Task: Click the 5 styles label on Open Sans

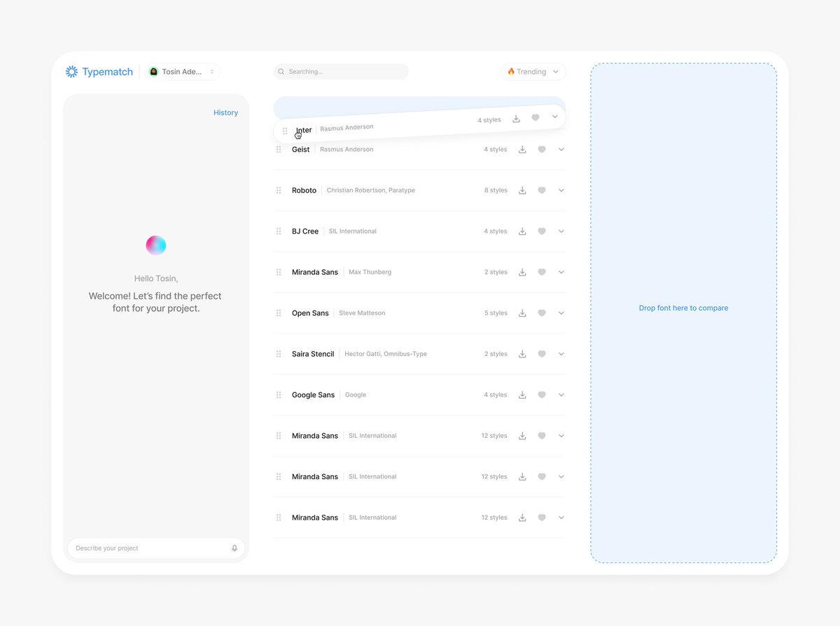Action: click(496, 313)
